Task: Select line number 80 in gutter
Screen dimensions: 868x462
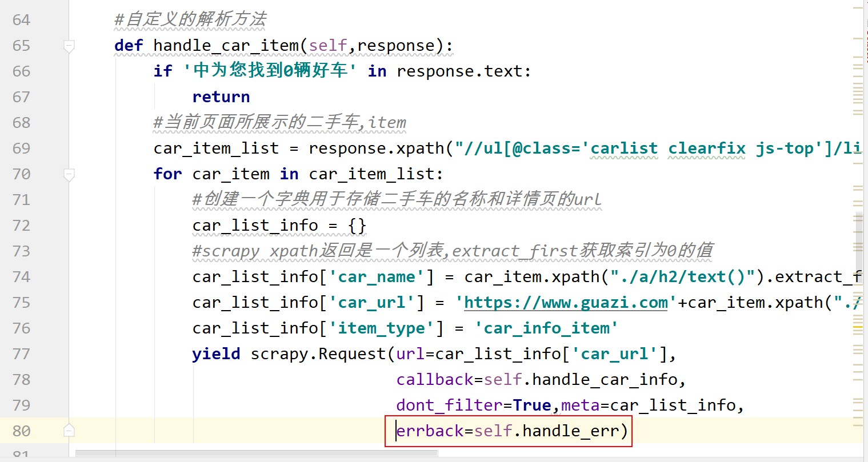Action: click(x=21, y=431)
